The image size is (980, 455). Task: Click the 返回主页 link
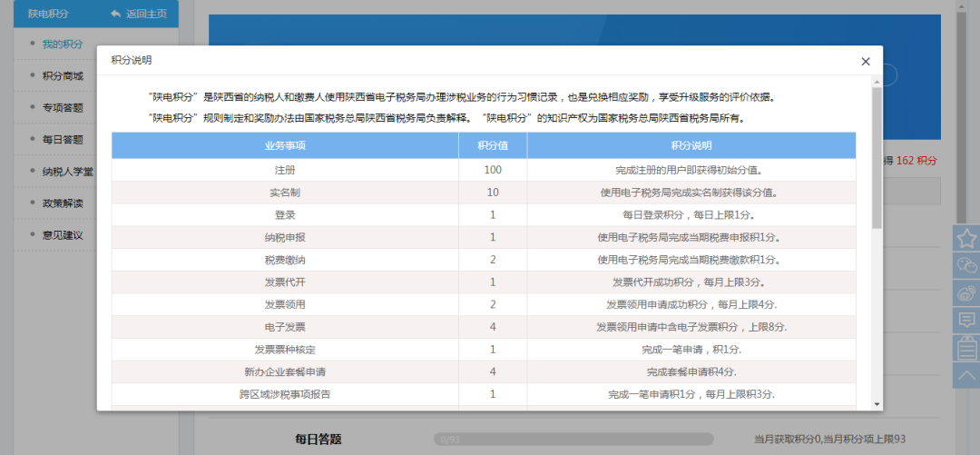(139, 14)
